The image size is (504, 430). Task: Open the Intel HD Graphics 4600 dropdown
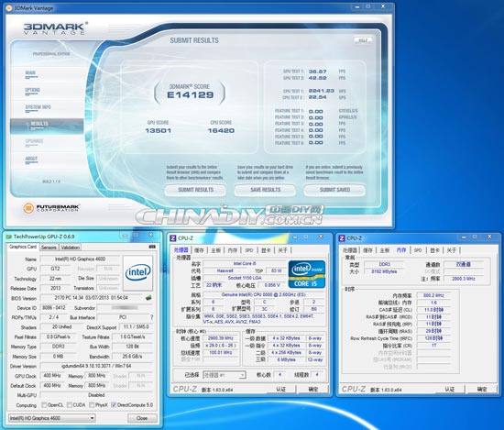coord(51,418)
